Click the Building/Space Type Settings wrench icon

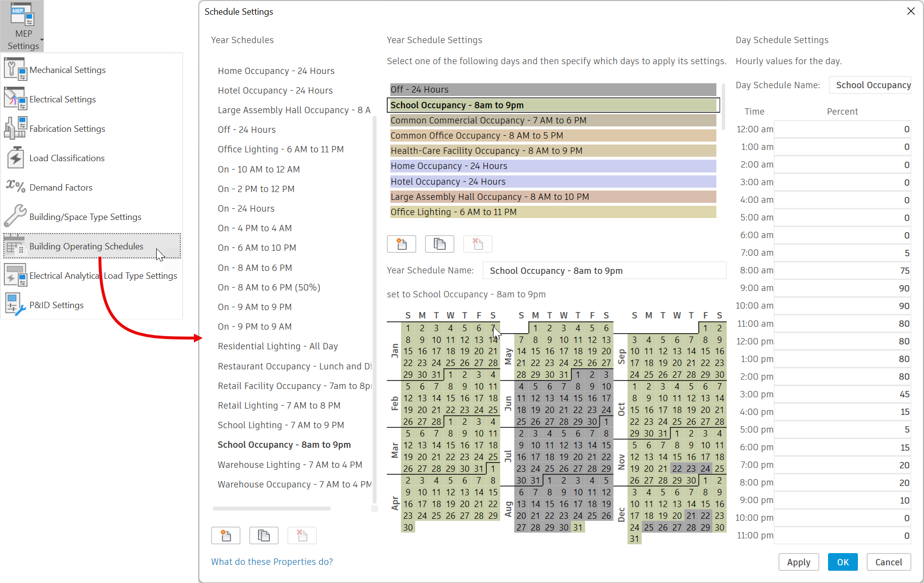pyautogui.click(x=15, y=216)
